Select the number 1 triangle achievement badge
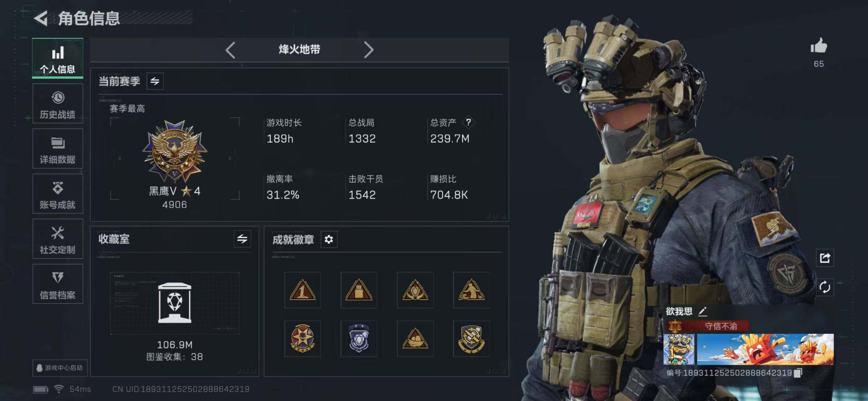The height and width of the screenshot is (401, 868). click(302, 290)
